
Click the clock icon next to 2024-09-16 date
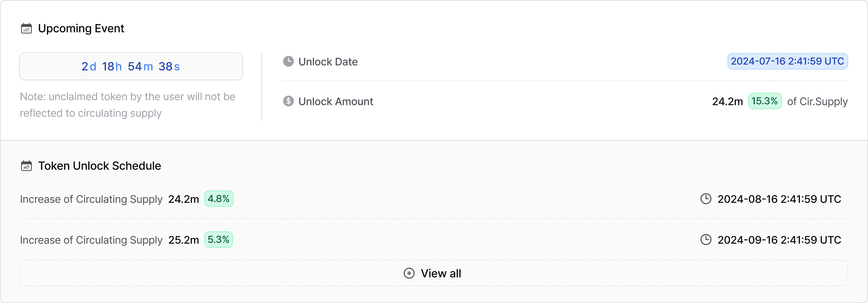coord(706,240)
